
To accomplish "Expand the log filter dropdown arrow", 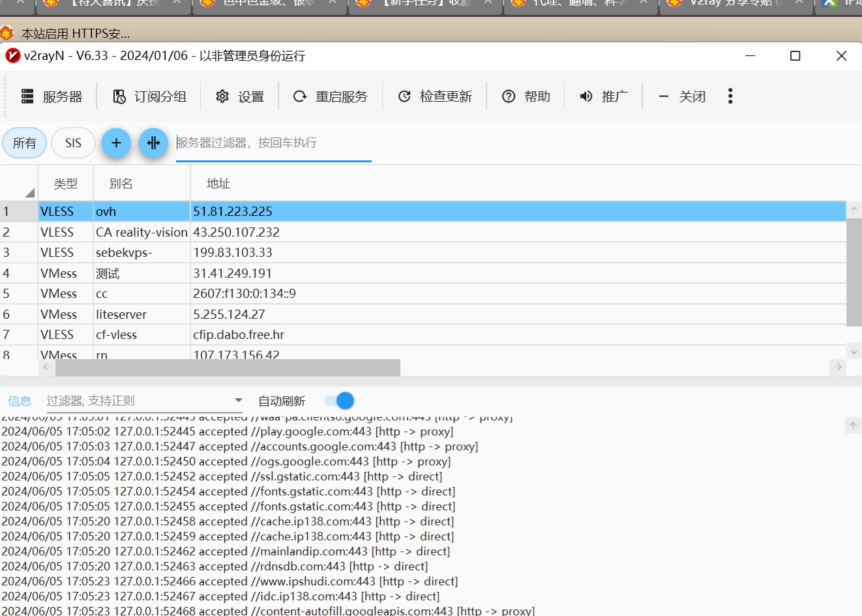I will click(239, 400).
